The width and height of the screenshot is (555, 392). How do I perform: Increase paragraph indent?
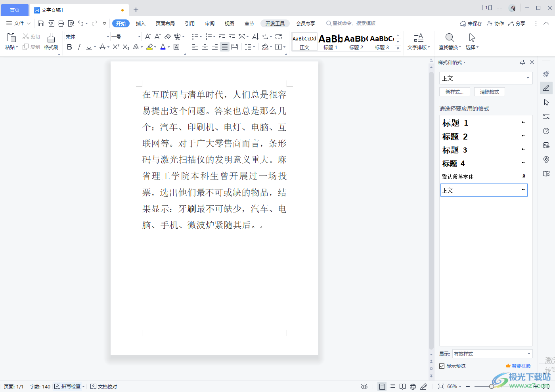click(x=232, y=36)
